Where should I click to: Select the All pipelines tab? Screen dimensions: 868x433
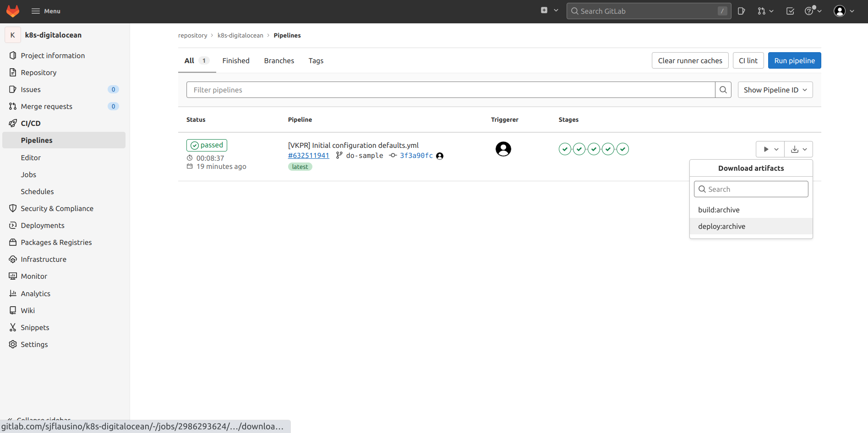click(x=197, y=60)
